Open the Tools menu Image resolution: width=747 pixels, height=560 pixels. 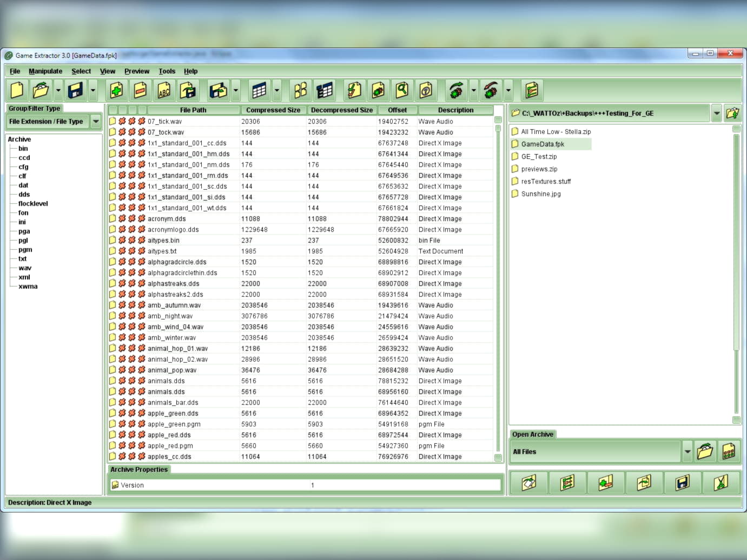pyautogui.click(x=167, y=71)
